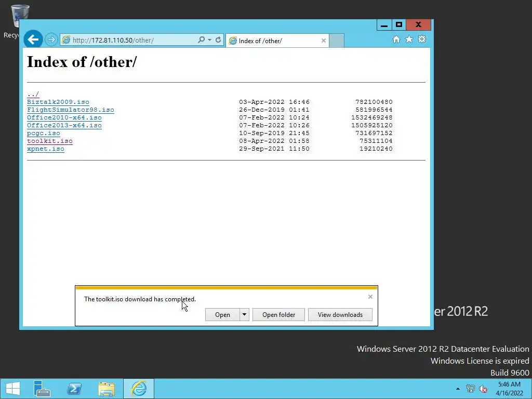Viewport: 532px width, 399px height.
Task: Dismiss the download notification bar
Action: pos(370,297)
